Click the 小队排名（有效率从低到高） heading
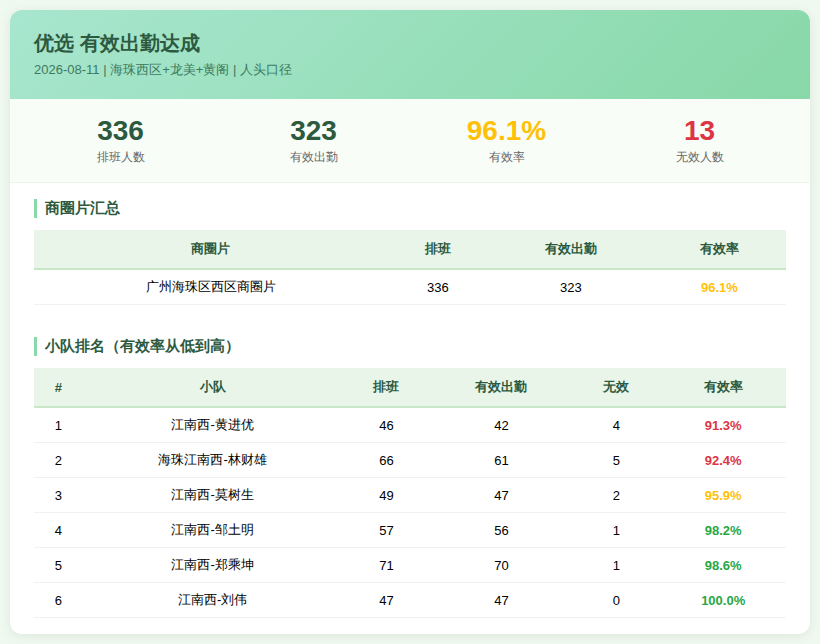 (x=139, y=346)
